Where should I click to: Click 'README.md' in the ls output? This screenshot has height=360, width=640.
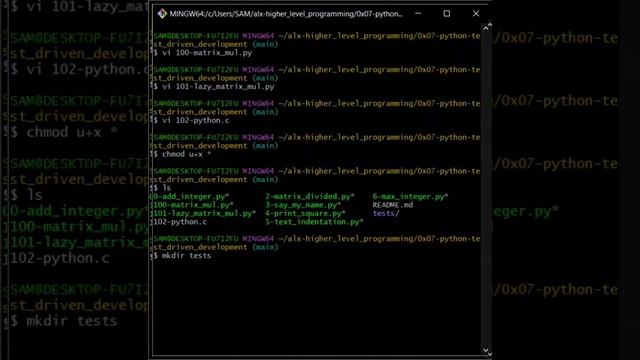coord(393,205)
